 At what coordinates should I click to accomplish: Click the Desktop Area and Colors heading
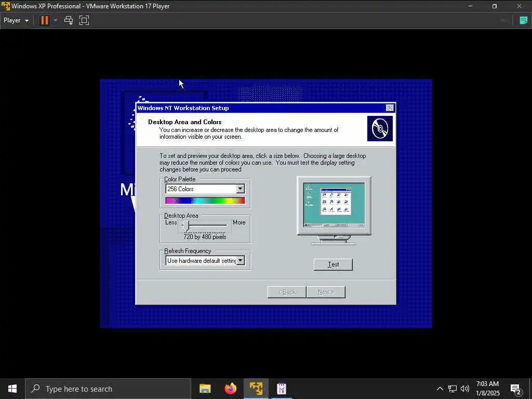[184, 122]
